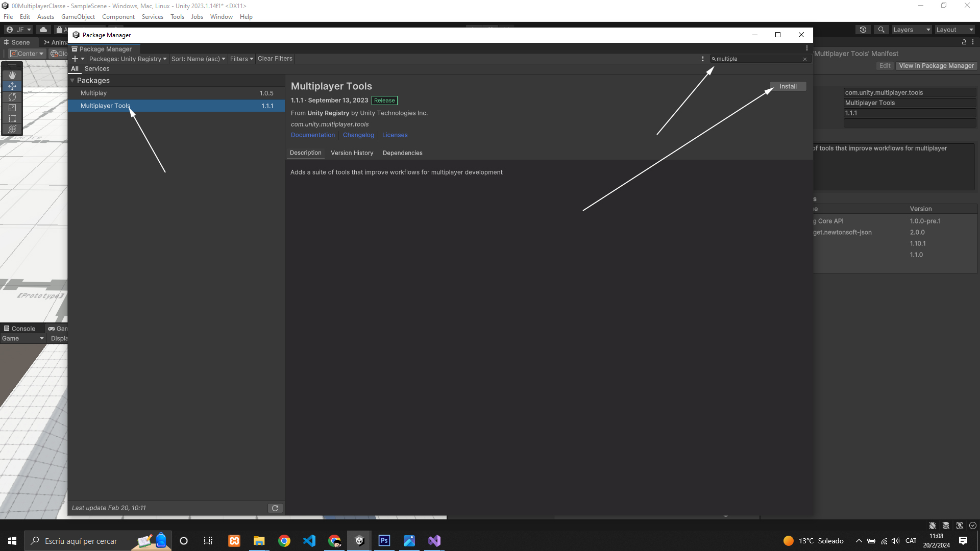
Task: Click the refresh package list icon
Action: (275, 508)
